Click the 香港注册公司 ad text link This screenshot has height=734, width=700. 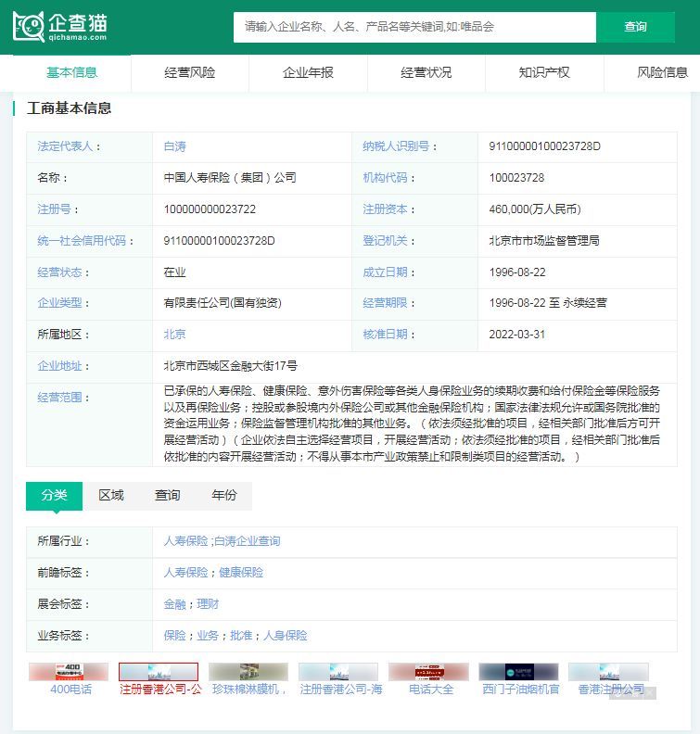tap(611, 690)
